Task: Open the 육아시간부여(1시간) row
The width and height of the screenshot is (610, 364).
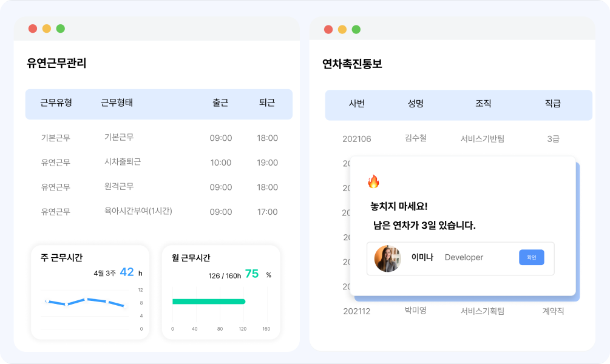Action: click(x=138, y=211)
